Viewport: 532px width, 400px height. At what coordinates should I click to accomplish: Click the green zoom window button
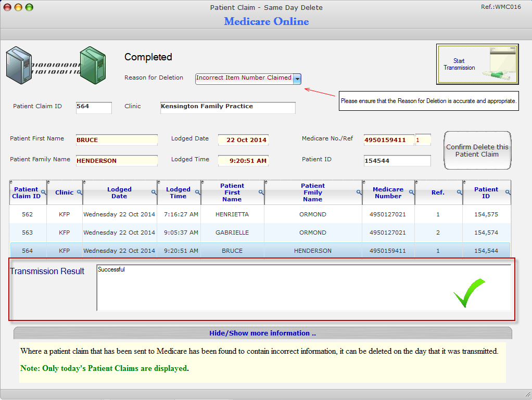tap(29, 7)
